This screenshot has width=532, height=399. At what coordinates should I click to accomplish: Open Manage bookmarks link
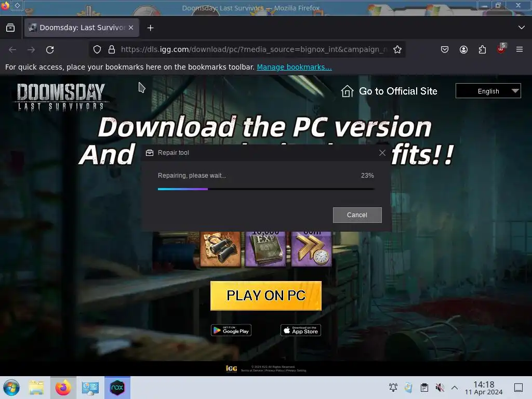pos(294,67)
